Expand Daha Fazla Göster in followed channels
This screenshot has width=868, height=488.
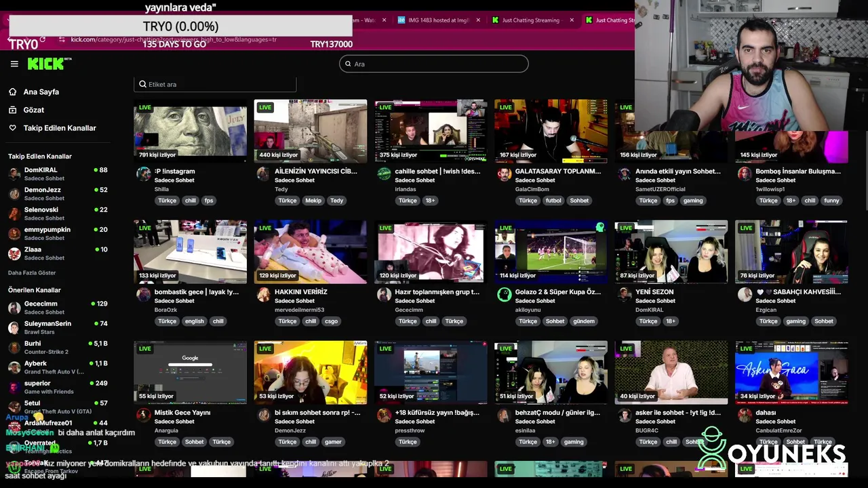(x=32, y=272)
